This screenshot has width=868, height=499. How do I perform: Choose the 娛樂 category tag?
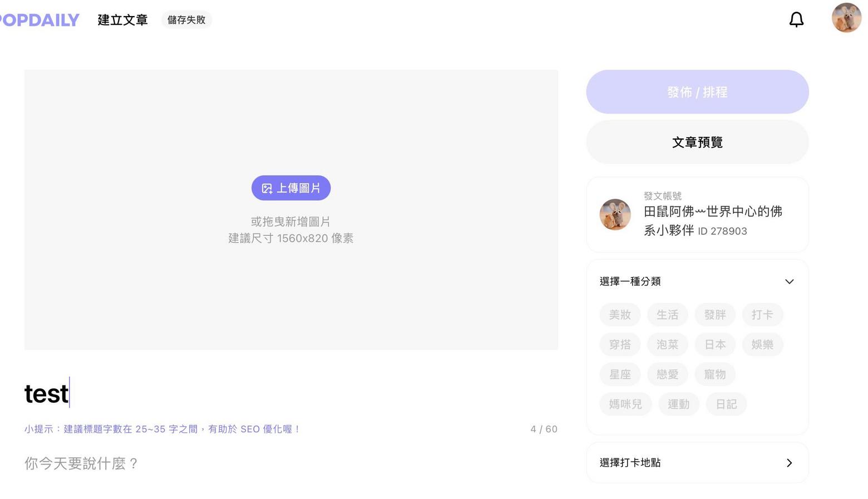762,344
